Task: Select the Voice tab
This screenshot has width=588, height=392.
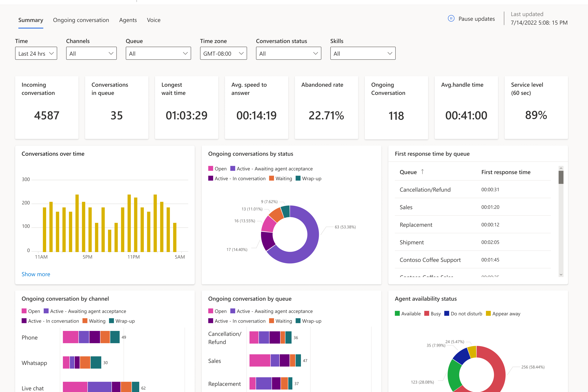Action: coord(153,20)
